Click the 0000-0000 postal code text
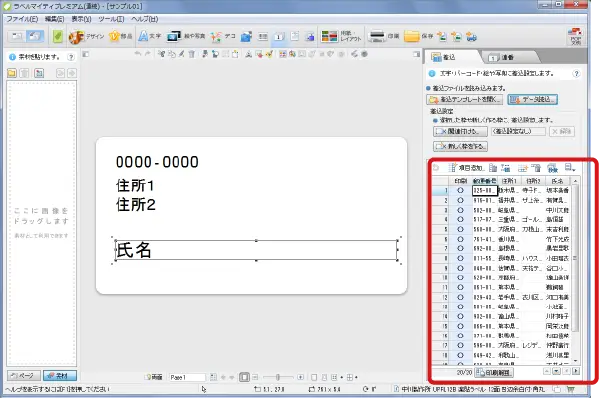Image resolution: width=599 pixels, height=398 pixels. 157,162
